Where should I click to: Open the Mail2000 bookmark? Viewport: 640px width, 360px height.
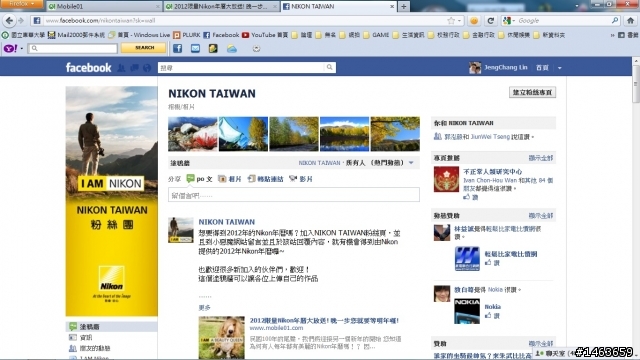pyautogui.click(x=76, y=35)
